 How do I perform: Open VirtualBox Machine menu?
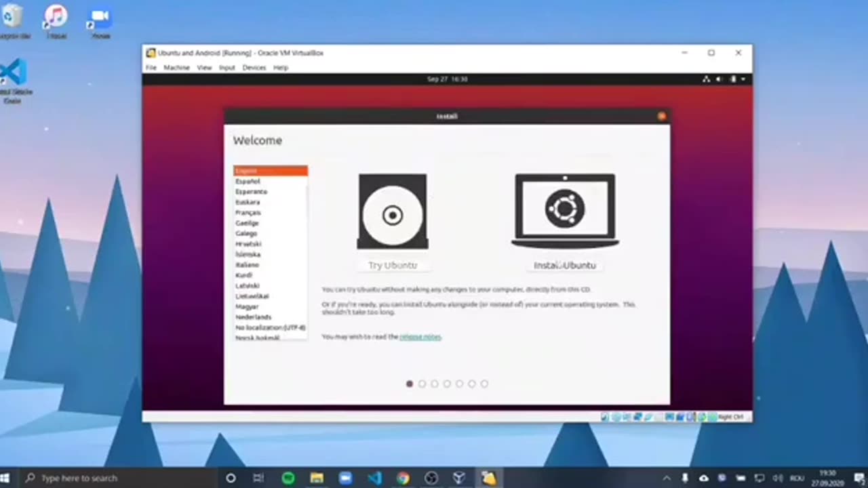click(176, 68)
